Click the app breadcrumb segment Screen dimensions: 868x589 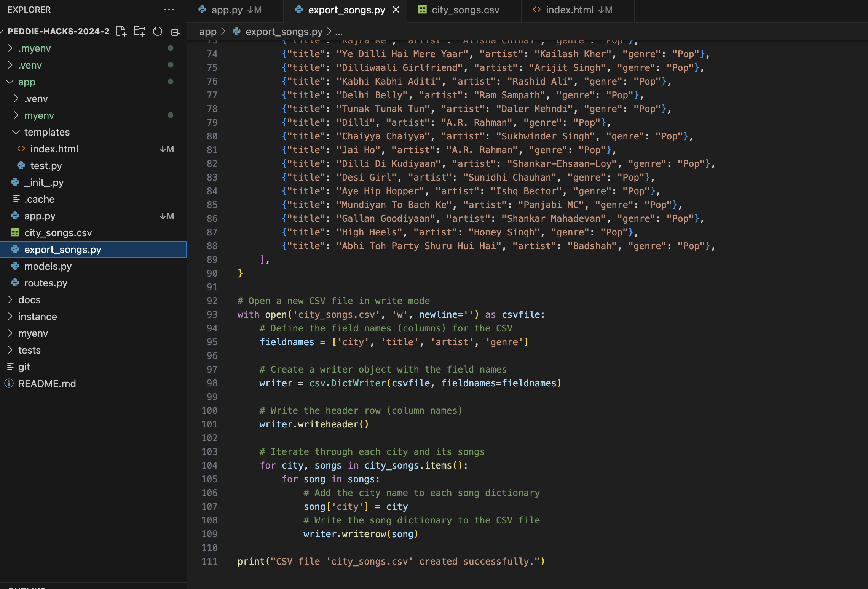pos(208,32)
